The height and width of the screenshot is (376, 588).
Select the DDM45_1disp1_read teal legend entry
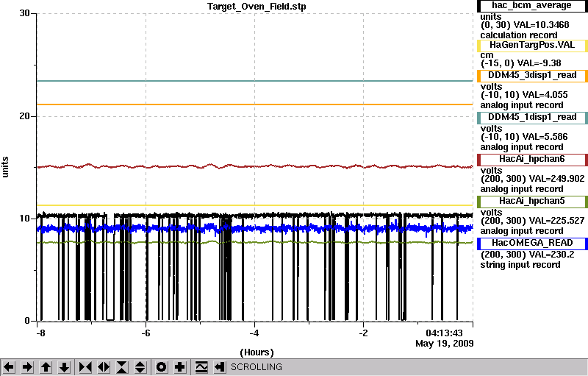tap(532, 118)
